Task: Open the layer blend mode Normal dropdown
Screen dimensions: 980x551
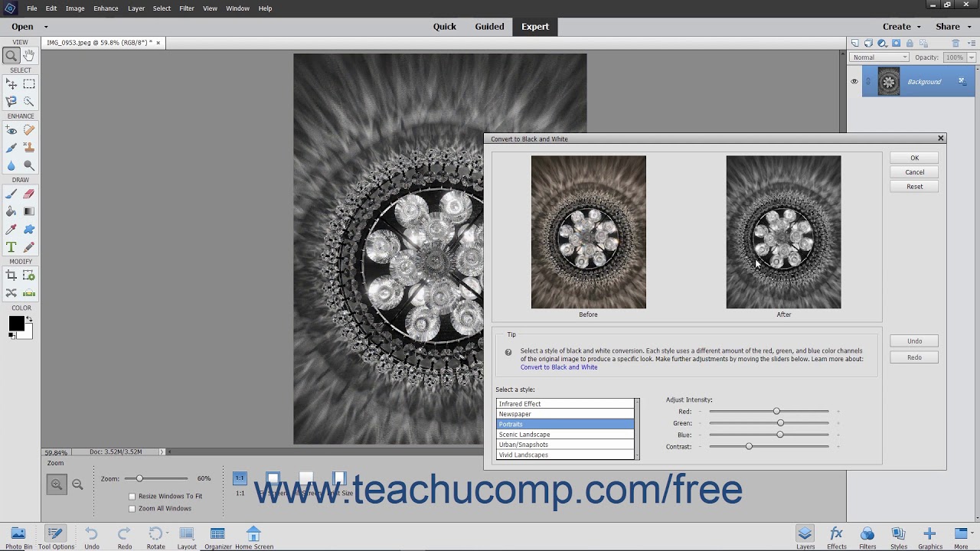Action: coord(879,57)
